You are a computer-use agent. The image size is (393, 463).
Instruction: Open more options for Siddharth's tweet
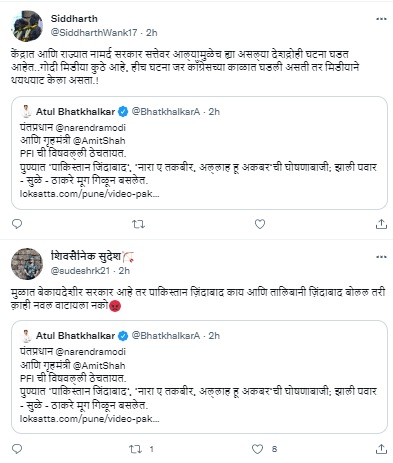(381, 19)
